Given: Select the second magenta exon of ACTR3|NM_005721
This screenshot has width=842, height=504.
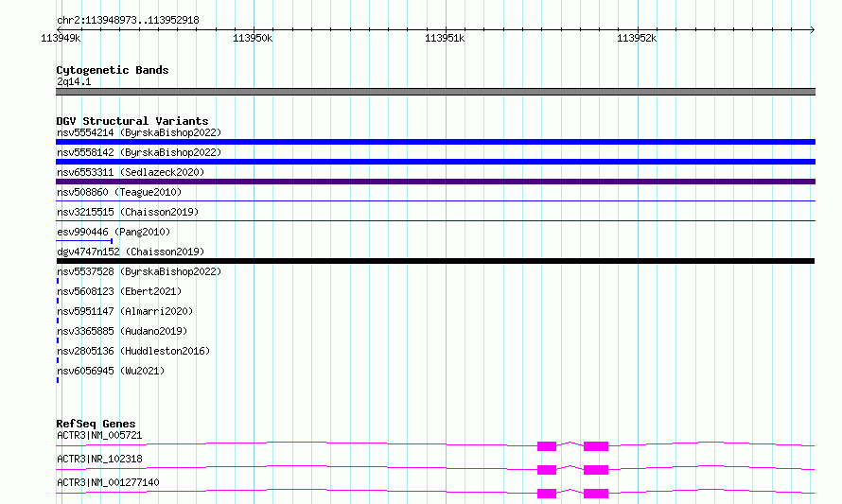Looking at the screenshot, I should click(595, 446).
